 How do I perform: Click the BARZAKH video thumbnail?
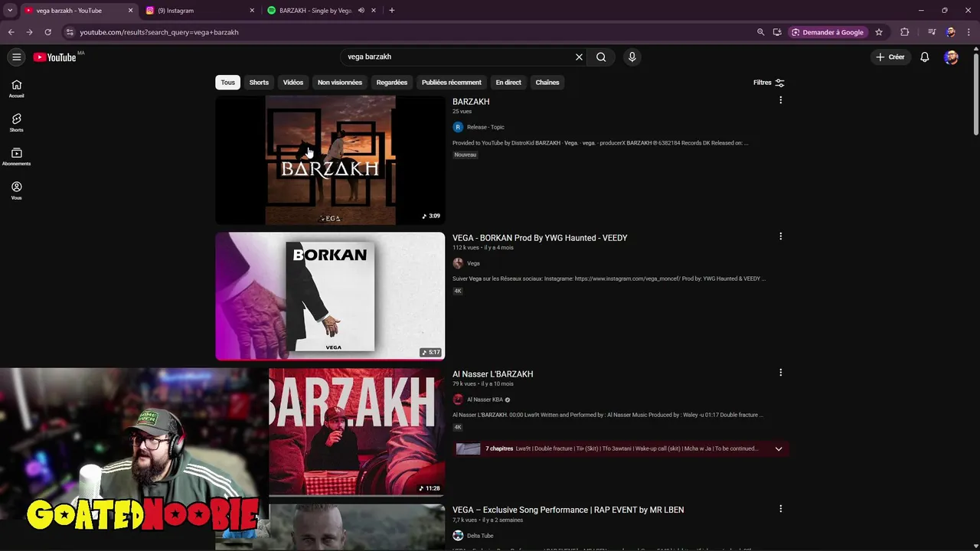pyautogui.click(x=330, y=160)
